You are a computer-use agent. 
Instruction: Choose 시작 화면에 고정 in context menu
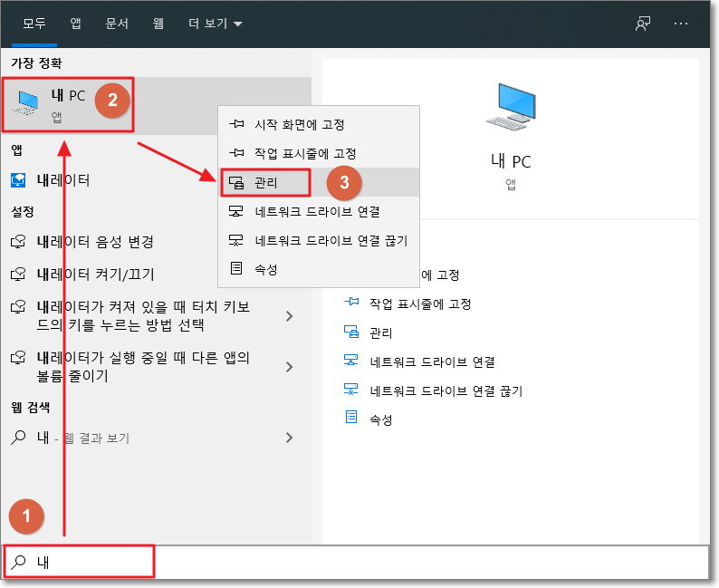[x=318, y=125]
